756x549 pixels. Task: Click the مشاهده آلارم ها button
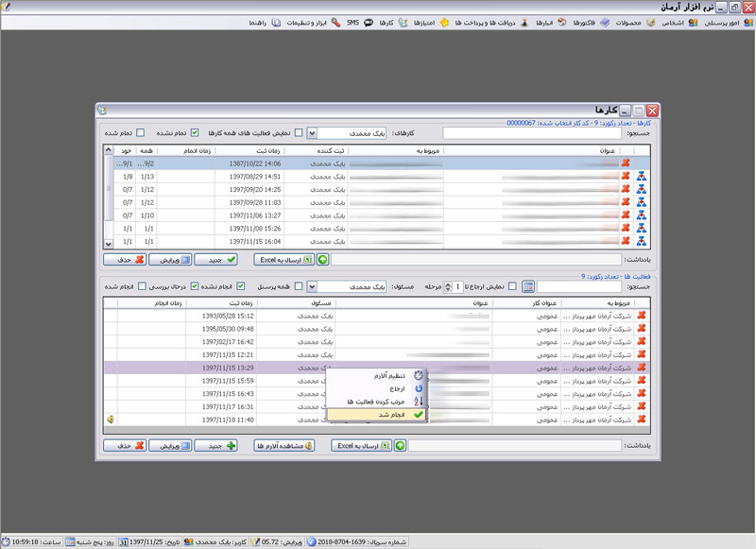[284, 446]
